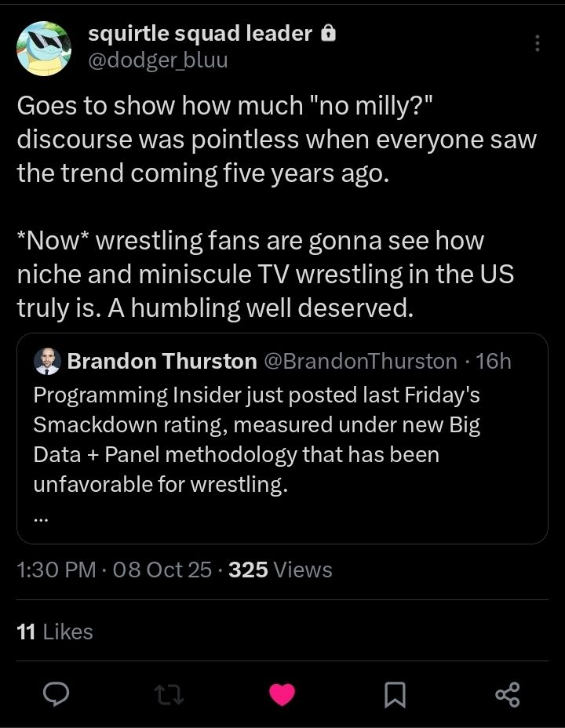Click the reply speech bubble icon
This screenshot has width=565, height=728.
point(56,694)
